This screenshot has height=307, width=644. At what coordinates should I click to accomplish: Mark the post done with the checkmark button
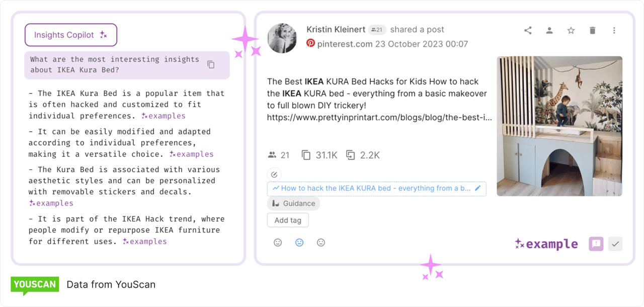tap(615, 243)
